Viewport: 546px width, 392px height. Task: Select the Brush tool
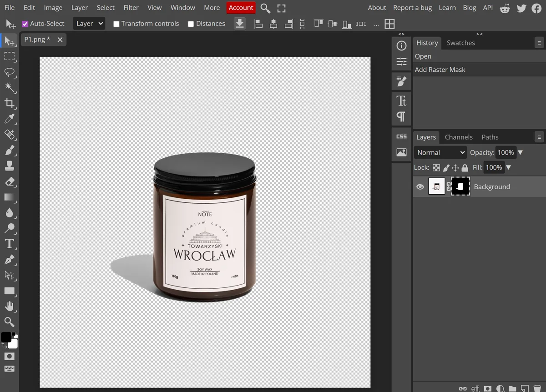[x=9, y=150]
